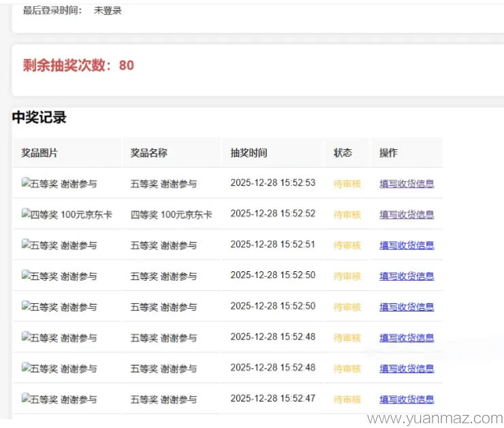Open 填写收货信息 link for the 100元京东卡 prize

pyautogui.click(x=407, y=215)
